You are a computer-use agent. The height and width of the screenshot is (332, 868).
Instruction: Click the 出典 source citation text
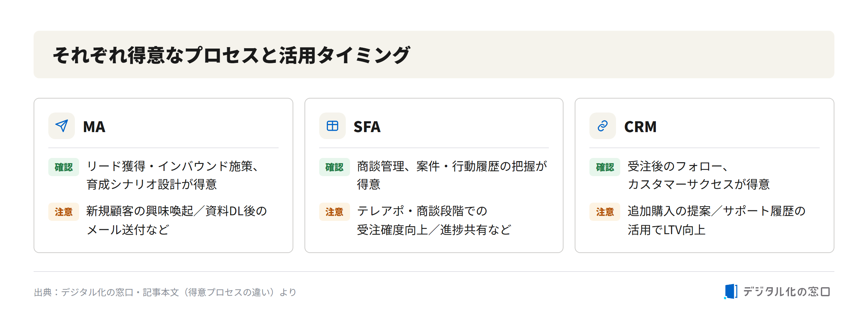click(x=165, y=292)
